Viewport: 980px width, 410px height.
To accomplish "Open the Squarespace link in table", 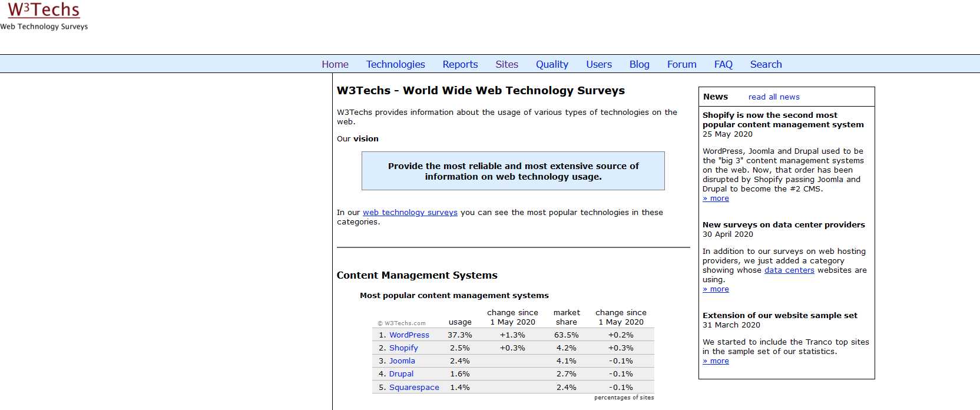I will (x=414, y=387).
